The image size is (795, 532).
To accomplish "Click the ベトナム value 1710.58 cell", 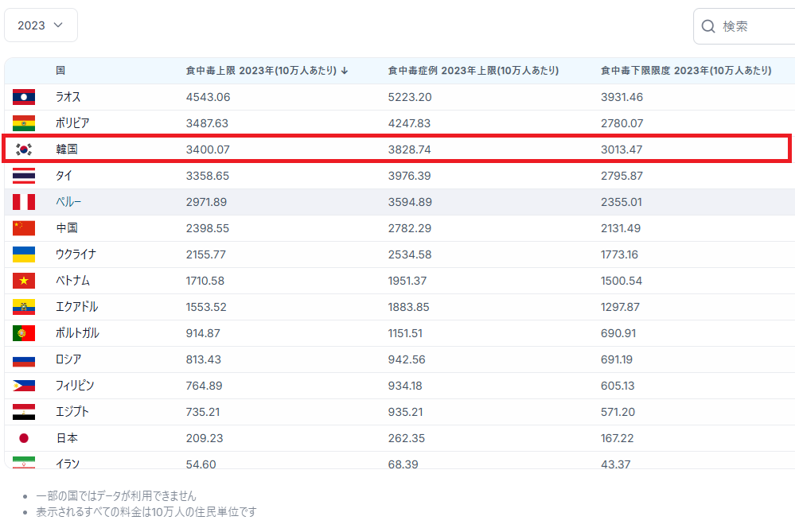I will pos(204,281).
